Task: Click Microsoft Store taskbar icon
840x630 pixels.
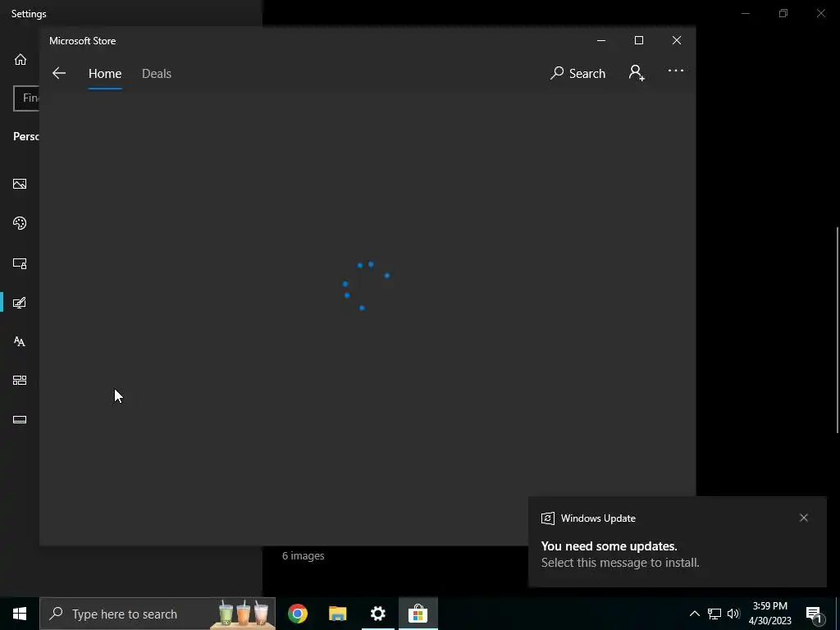Action: coord(418,614)
